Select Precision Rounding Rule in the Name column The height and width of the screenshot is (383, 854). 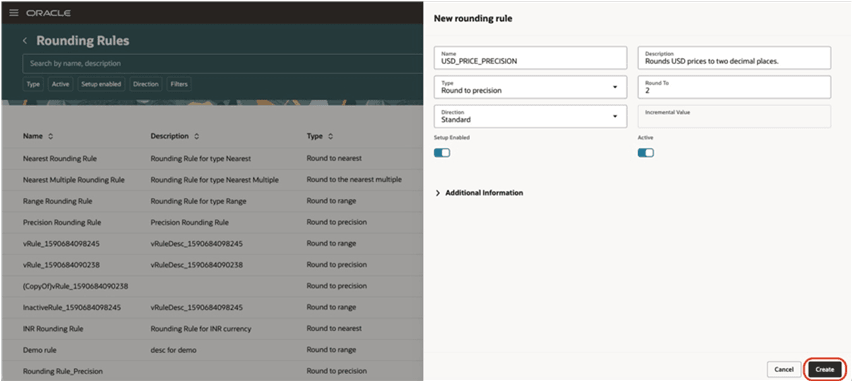(x=62, y=222)
